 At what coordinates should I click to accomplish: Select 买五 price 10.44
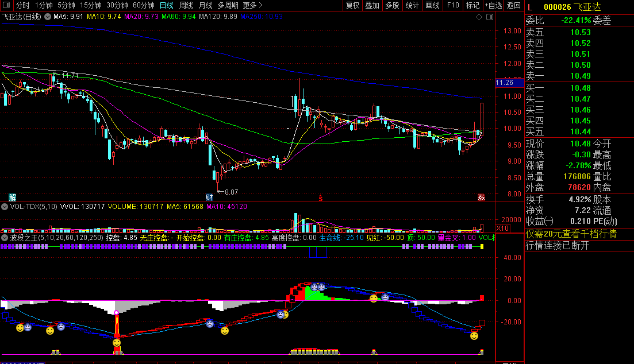tap(580, 131)
